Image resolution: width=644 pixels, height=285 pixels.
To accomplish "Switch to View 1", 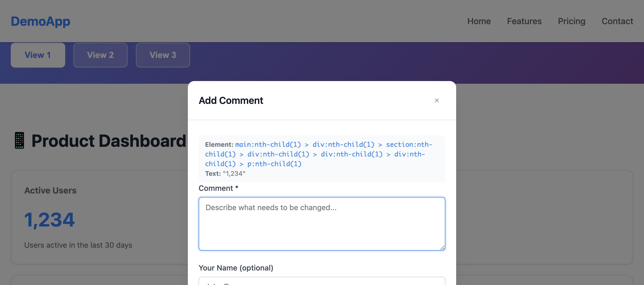I will click(38, 55).
